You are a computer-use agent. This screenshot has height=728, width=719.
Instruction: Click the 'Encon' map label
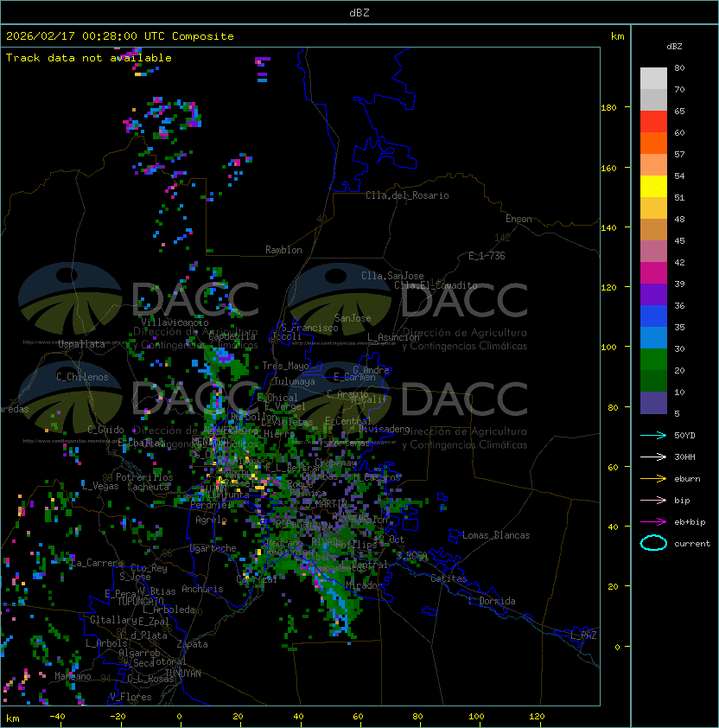click(519, 219)
